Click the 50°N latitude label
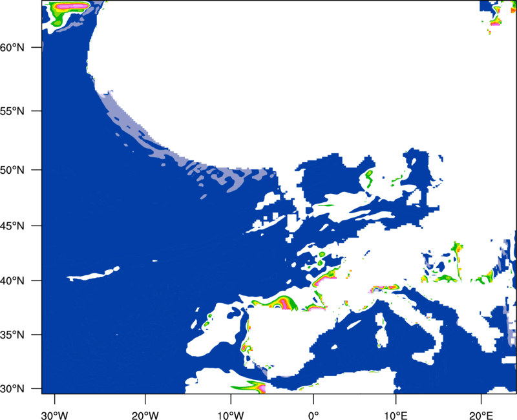Viewport: 517px width, 420px height. coord(12,170)
